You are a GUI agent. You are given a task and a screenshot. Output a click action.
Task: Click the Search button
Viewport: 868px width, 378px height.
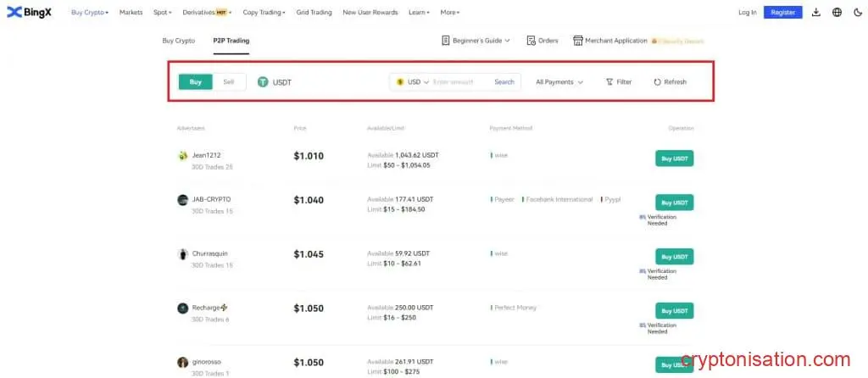coord(504,82)
